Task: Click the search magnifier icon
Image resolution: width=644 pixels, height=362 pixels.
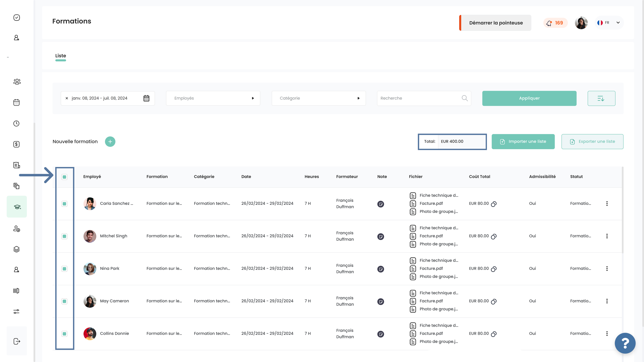Action: pyautogui.click(x=465, y=98)
